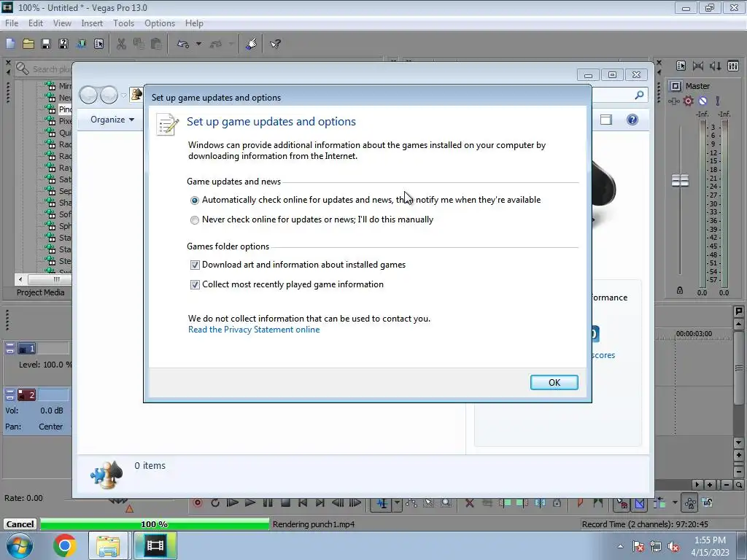Toggle the Auto Ripple icon
The width and height of the screenshot is (747, 560).
pos(659,503)
